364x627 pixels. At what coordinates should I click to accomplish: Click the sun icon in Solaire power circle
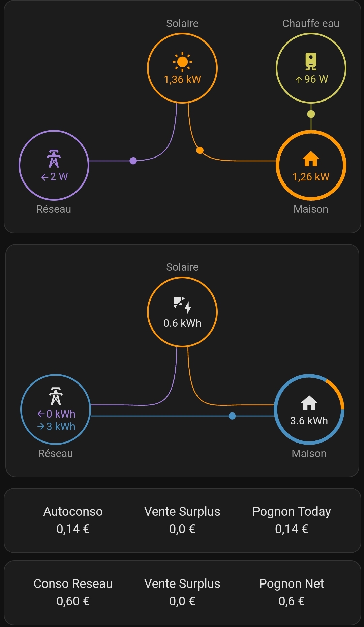pyautogui.click(x=182, y=62)
